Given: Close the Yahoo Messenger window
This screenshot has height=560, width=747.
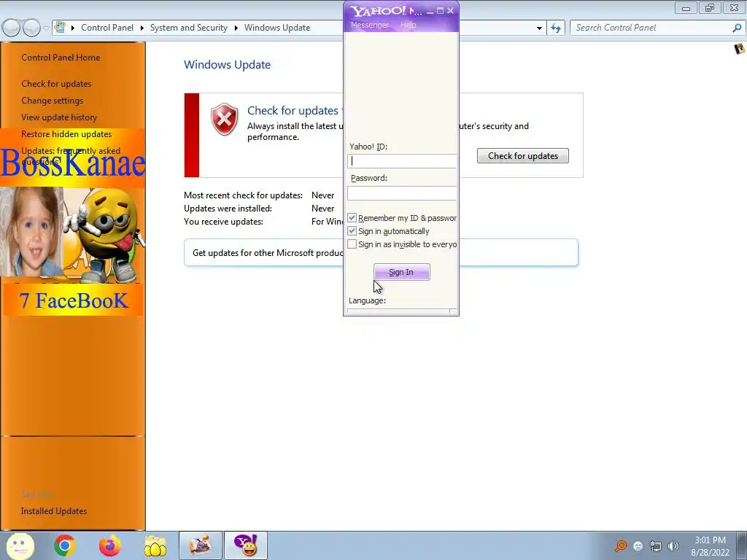Looking at the screenshot, I should (450, 10).
